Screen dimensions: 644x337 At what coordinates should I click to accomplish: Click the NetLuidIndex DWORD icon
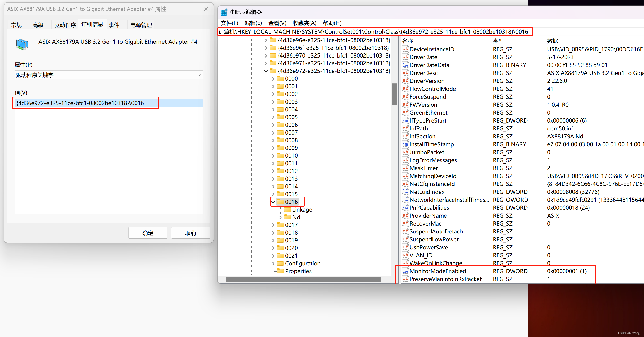click(405, 192)
